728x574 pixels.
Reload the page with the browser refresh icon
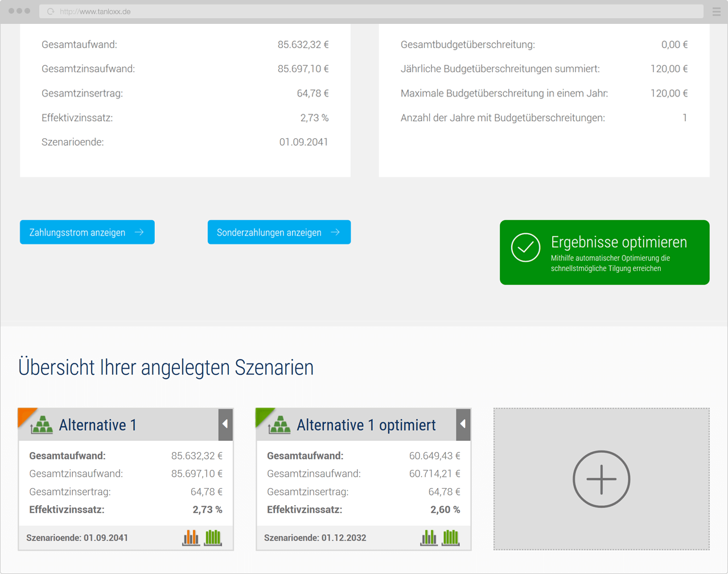51,11
